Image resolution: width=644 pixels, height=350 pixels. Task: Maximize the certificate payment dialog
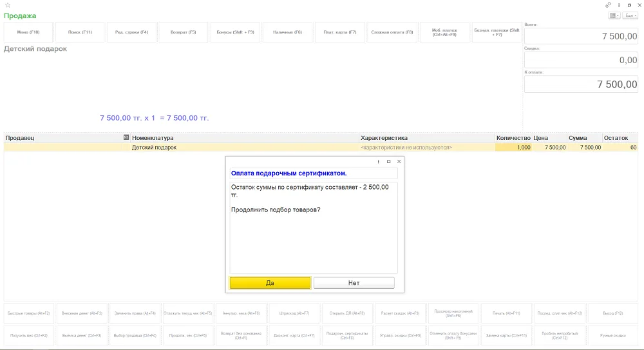pyautogui.click(x=388, y=162)
